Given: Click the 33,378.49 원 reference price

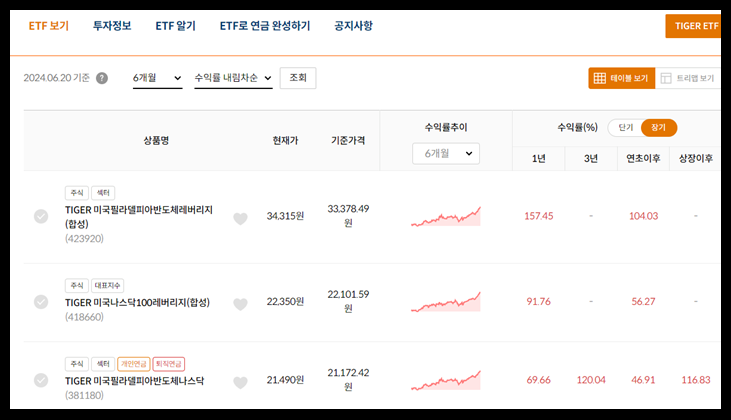Looking at the screenshot, I should [x=348, y=216].
